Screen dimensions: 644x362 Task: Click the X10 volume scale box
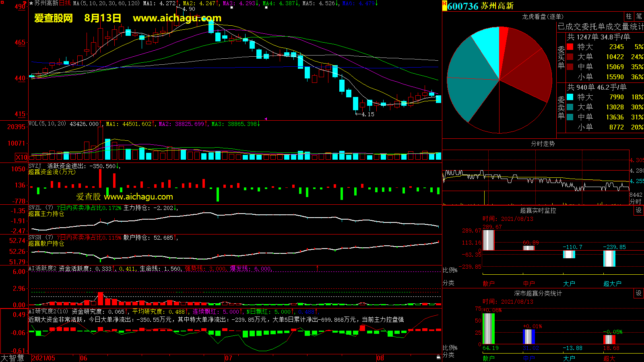point(21,157)
